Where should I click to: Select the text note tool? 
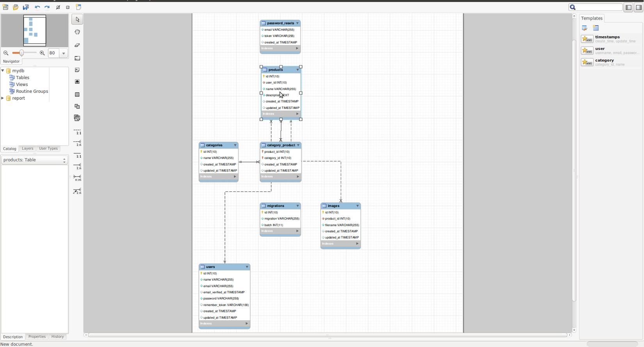pos(77,70)
